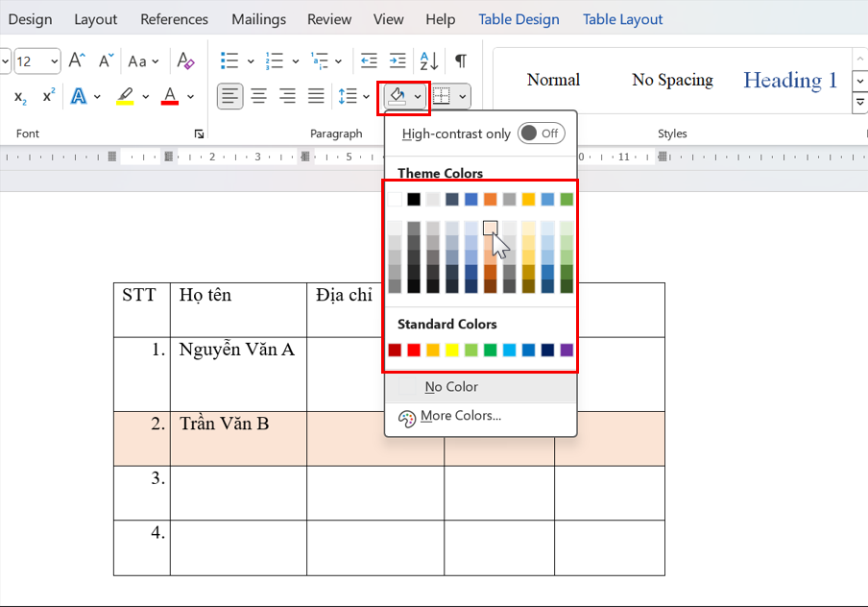The width and height of the screenshot is (868, 607).
Task: Open the font size dropdown
Action: (x=53, y=61)
